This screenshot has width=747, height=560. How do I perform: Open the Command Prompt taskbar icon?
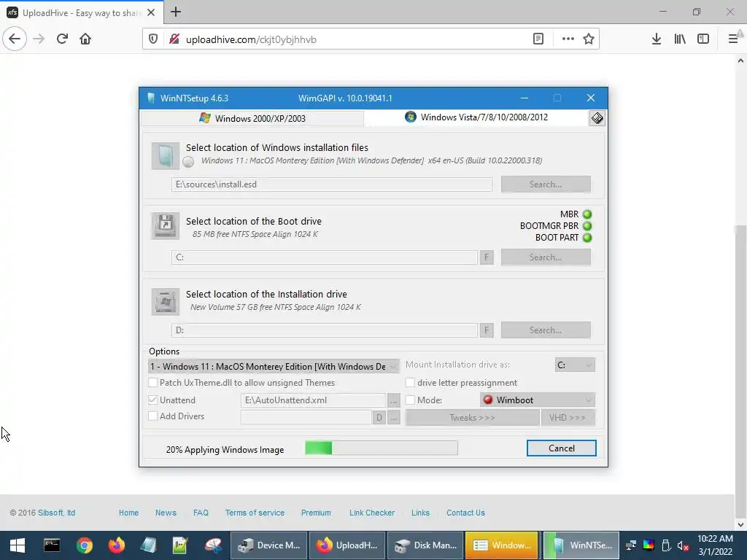pyautogui.click(x=52, y=545)
